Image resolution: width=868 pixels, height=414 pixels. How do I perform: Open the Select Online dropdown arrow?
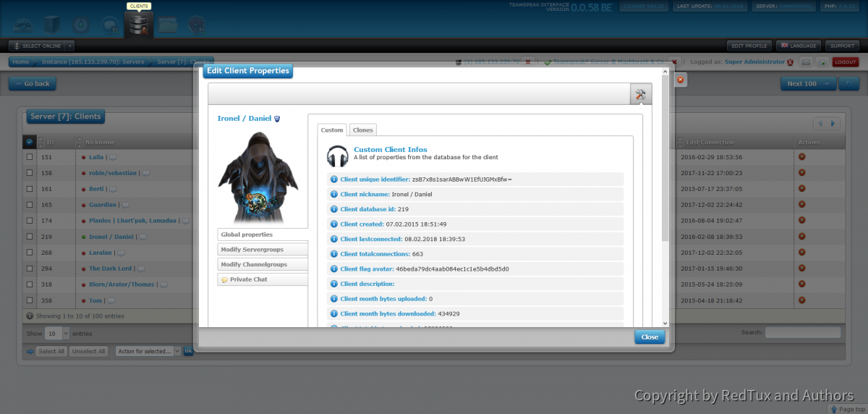(x=70, y=46)
